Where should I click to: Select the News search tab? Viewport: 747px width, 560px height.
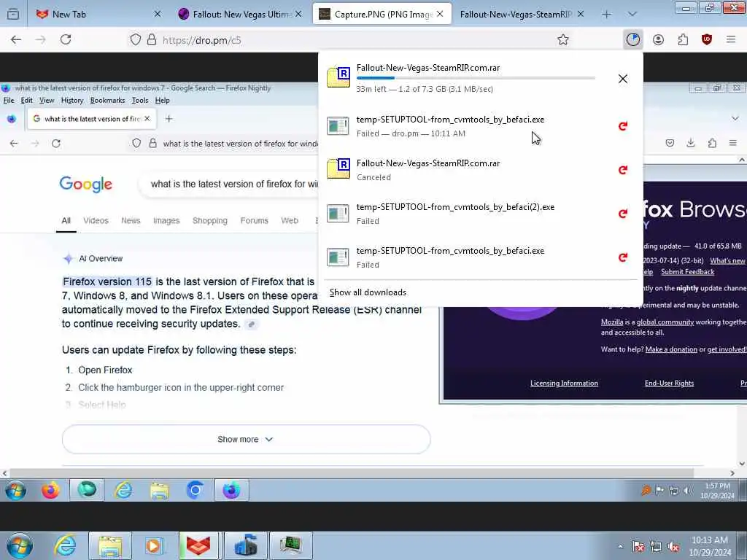pos(131,220)
